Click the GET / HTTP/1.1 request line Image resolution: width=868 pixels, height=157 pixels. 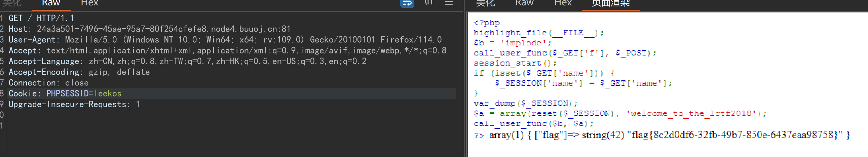(x=41, y=18)
